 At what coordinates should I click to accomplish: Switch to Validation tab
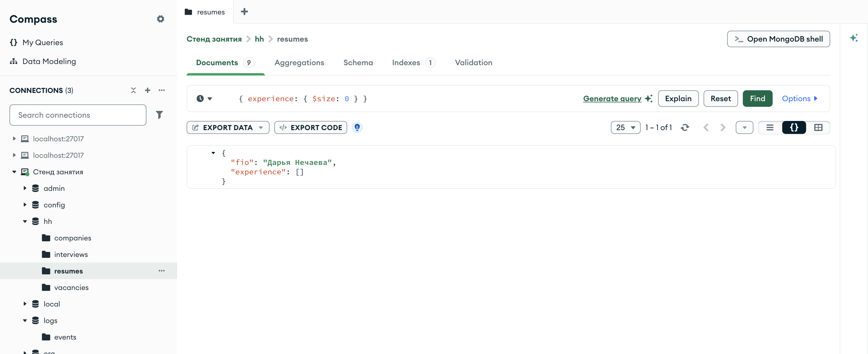(x=474, y=63)
